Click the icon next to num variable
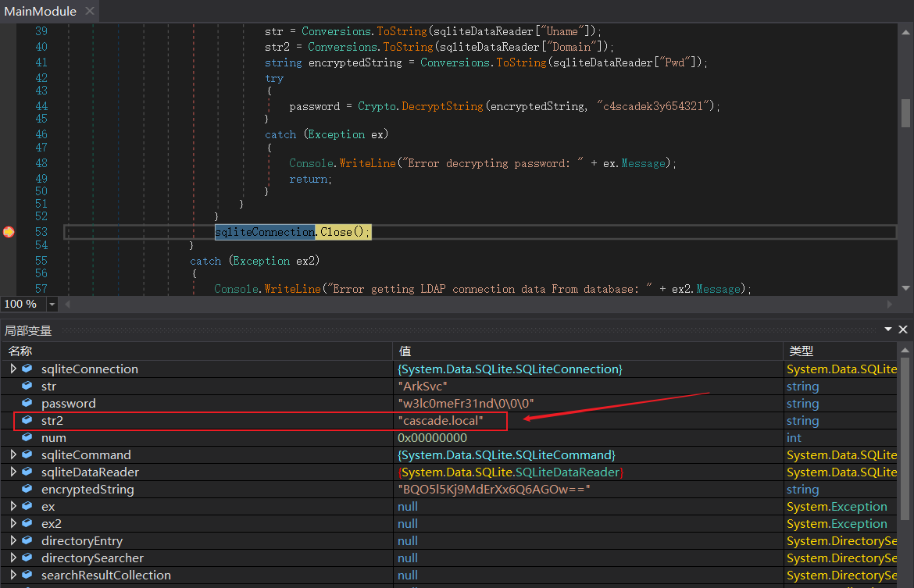 coord(27,438)
